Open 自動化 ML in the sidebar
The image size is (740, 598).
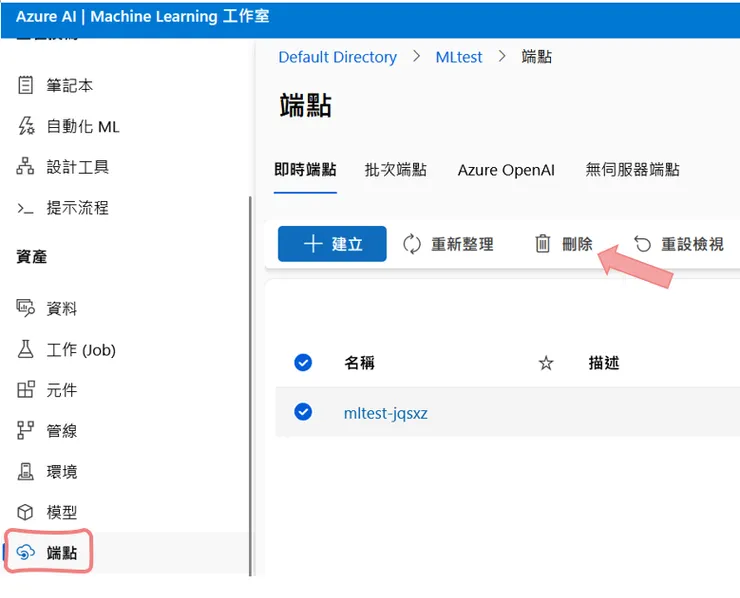[x=83, y=126]
